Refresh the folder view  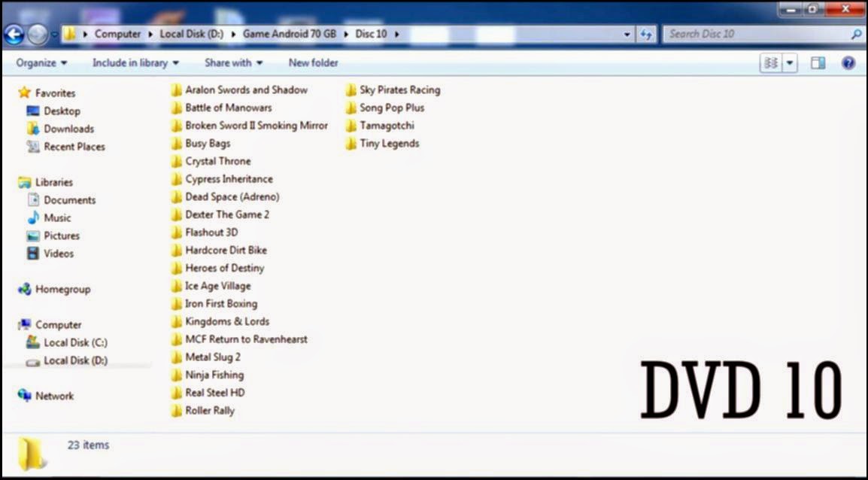pos(646,35)
